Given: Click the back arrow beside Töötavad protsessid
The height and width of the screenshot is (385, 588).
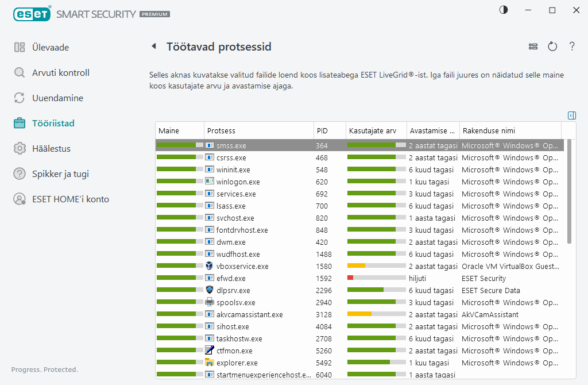Looking at the screenshot, I should [x=153, y=47].
